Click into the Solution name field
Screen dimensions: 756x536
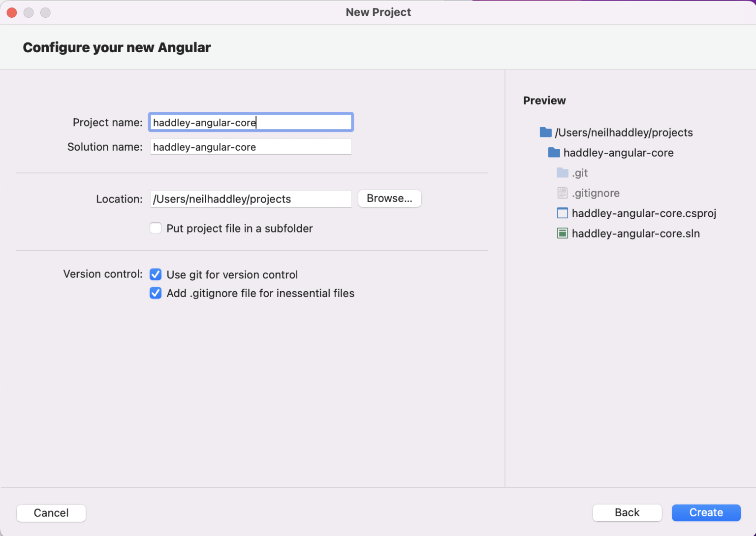(x=251, y=147)
